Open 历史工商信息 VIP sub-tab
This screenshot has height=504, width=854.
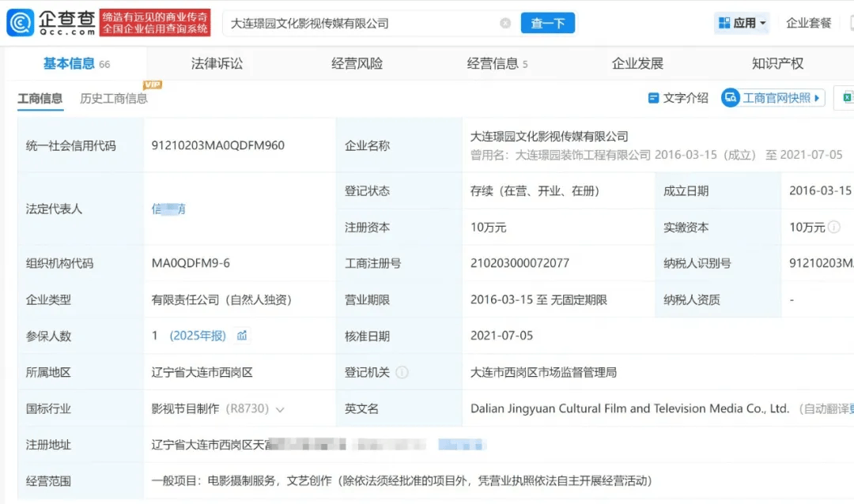click(114, 99)
